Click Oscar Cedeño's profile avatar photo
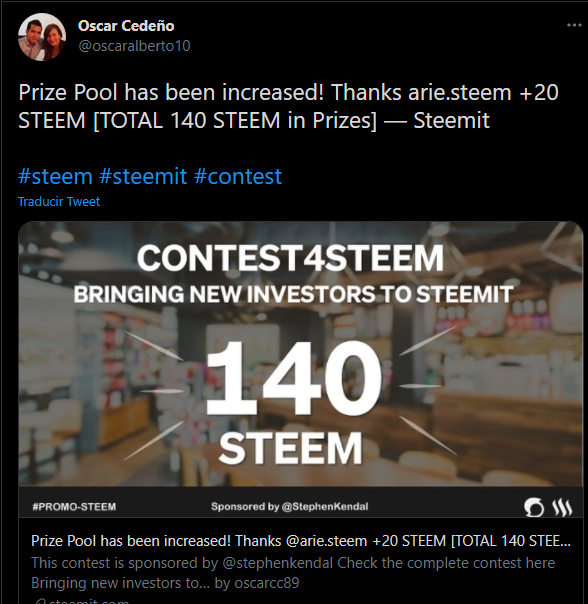 pyautogui.click(x=42, y=37)
